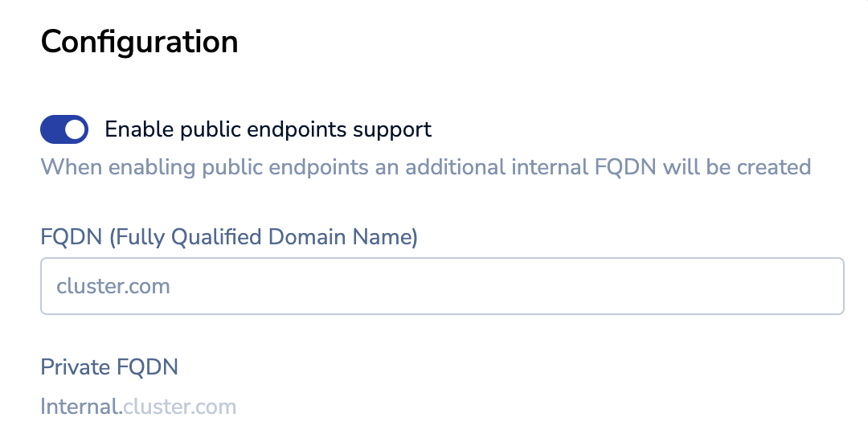Viewport: 868px width, 434px height.
Task: Click the center of the FQDN input box
Action: [x=442, y=286]
